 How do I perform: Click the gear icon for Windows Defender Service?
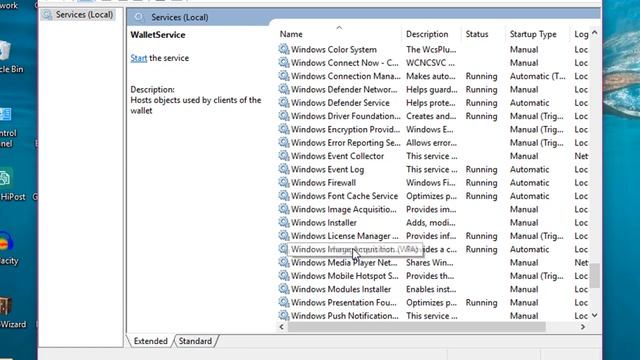tap(284, 102)
